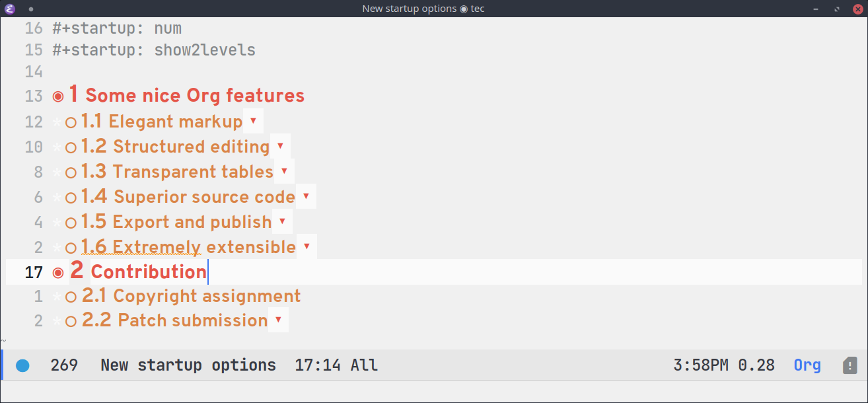This screenshot has height=403, width=868.
Task: Click the Org major mode indicator
Action: [807, 365]
